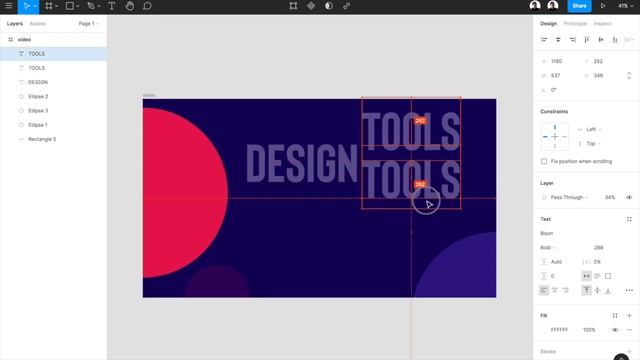Image resolution: width=640 pixels, height=360 pixels.
Task: Select the Ellipse 2 layer
Action: [53, 97]
